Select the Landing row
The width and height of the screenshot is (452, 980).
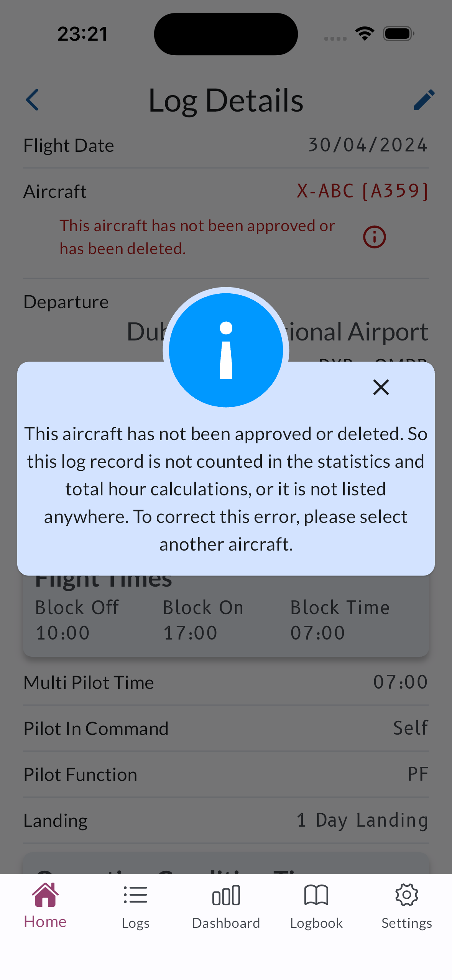click(226, 820)
